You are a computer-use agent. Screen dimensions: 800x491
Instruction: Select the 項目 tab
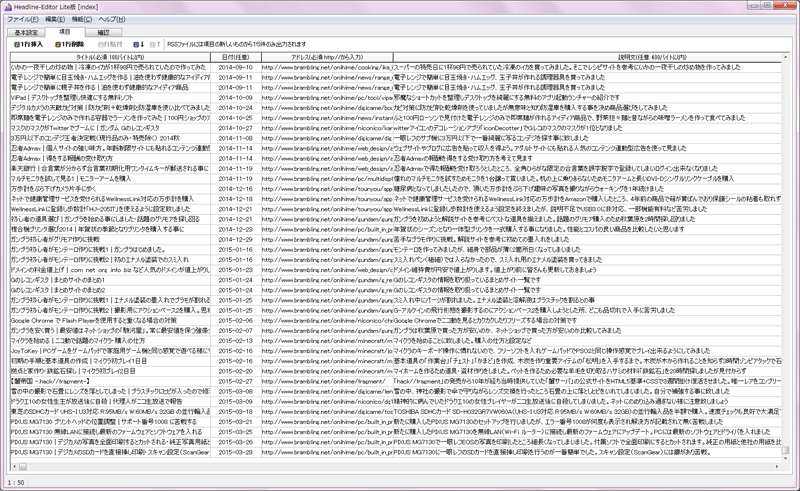click(x=67, y=32)
